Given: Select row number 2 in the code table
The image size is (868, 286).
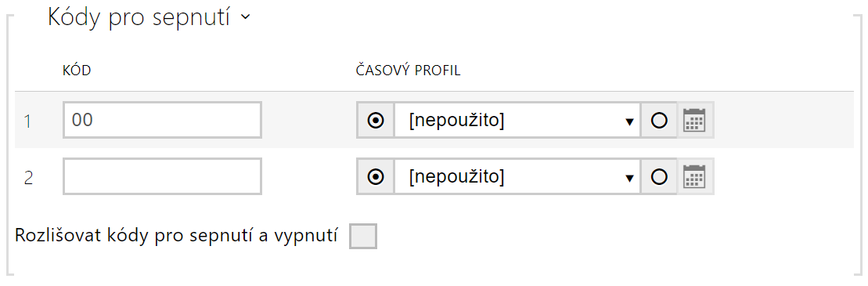Looking at the screenshot, I should [x=29, y=179].
